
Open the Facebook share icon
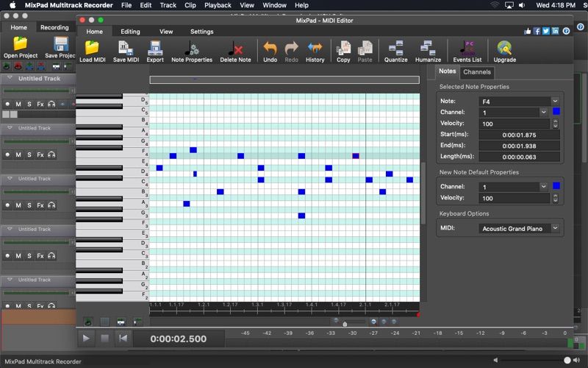click(537, 31)
